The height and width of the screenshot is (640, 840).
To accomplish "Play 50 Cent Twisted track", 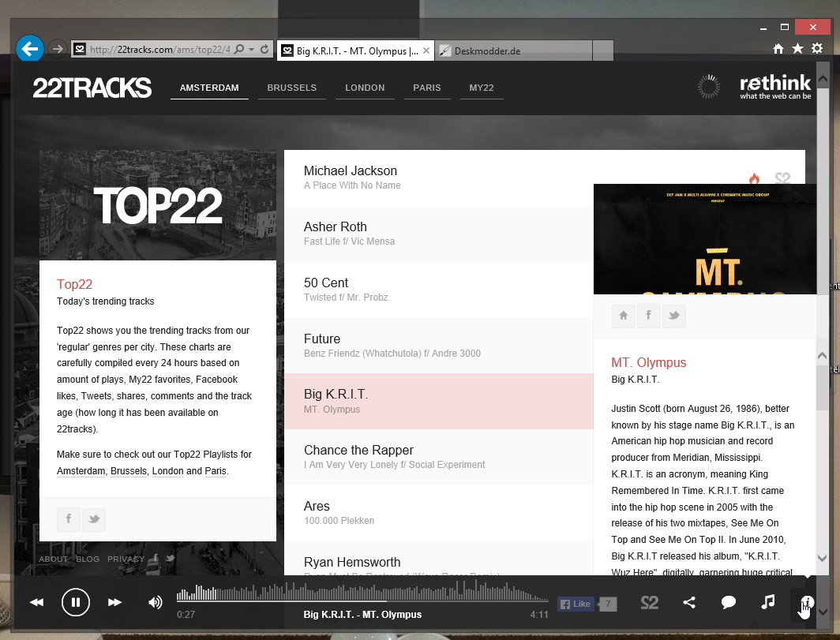I will pos(438,289).
